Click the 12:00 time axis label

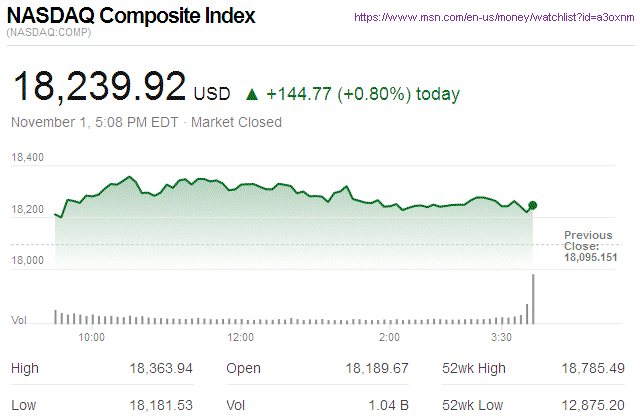pos(241,337)
